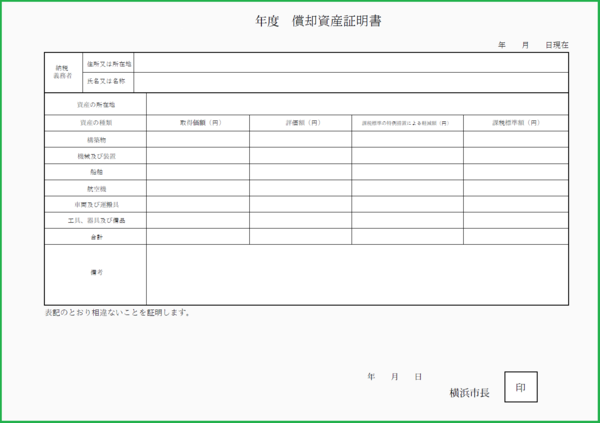Select the blank field beside 住所又は所在地
The image size is (600, 423).
coord(351,63)
